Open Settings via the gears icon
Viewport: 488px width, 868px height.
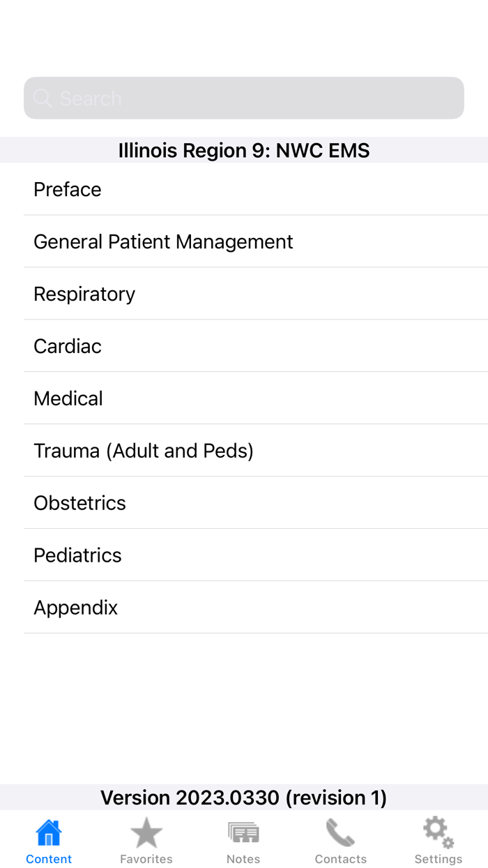[438, 832]
